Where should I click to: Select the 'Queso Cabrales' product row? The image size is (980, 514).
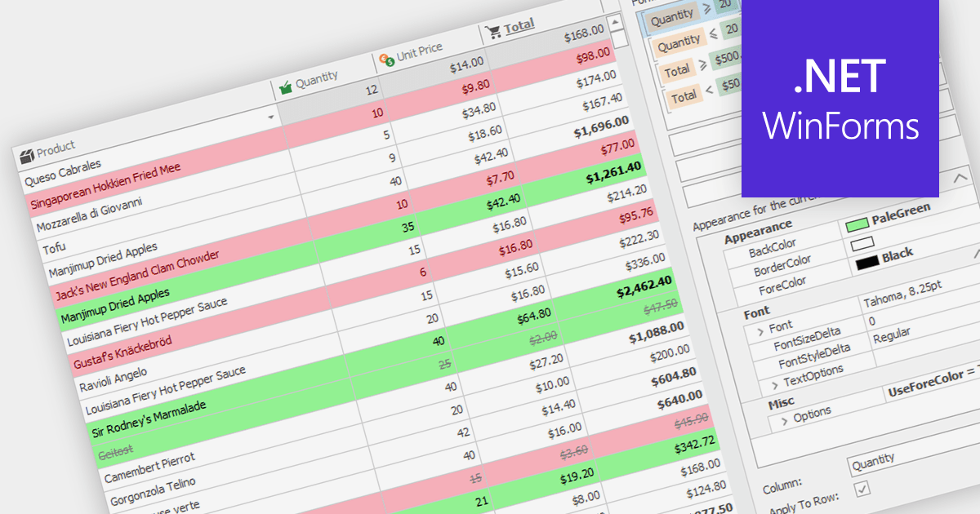pyautogui.click(x=61, y=172)
